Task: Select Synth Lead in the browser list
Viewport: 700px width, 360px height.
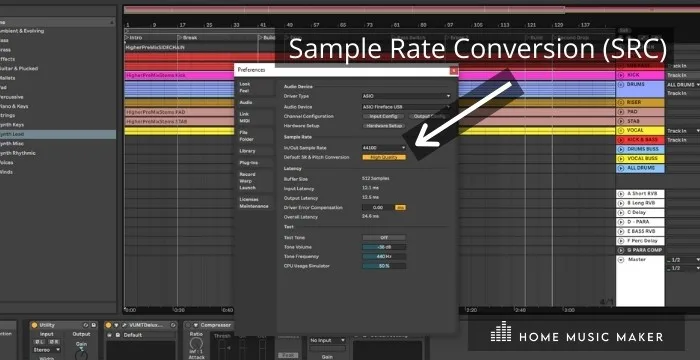Action: point(57,134)
